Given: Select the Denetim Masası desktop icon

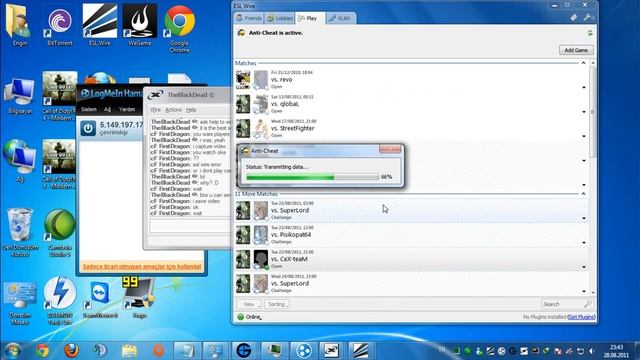Looking at the screenshot, I should (x=20, y=302).
